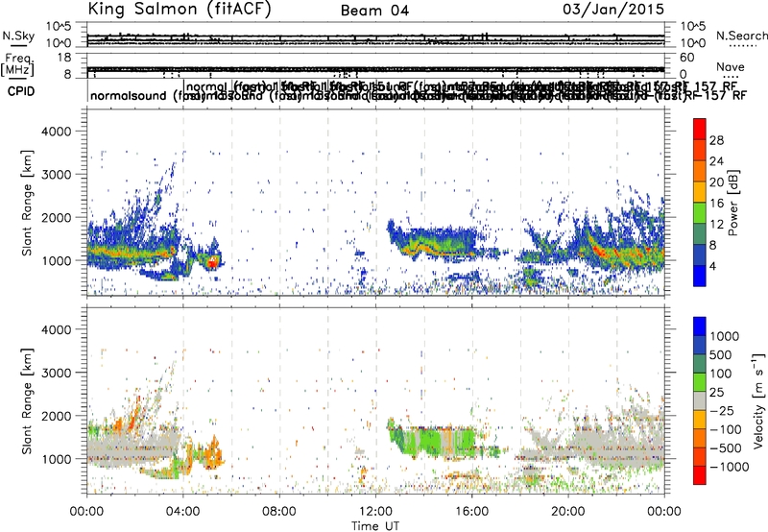Click the 'Freq. [MHz]' axis label

pyautogui.click(x=18, y=65)
